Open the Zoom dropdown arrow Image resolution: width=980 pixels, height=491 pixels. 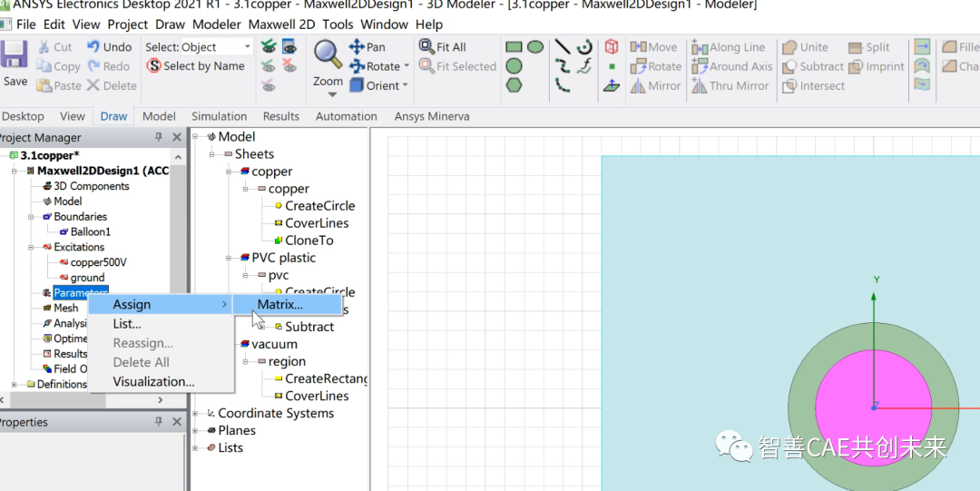[332, 94]
